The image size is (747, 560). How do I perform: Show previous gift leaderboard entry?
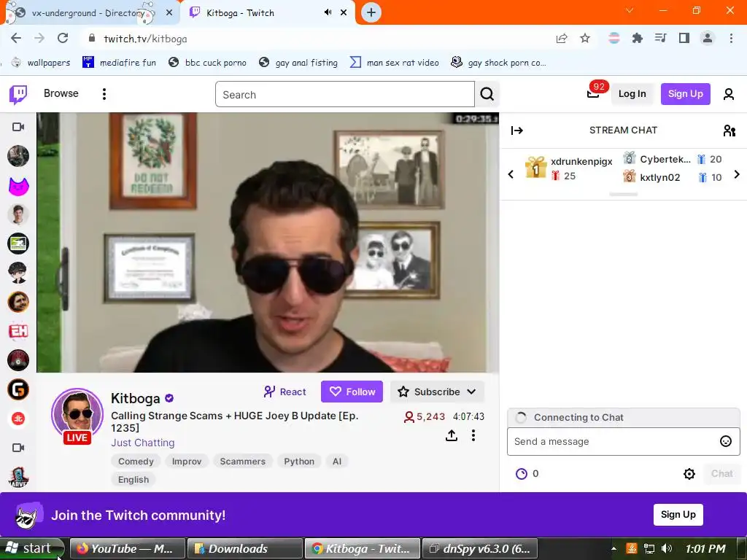[511, 174]
